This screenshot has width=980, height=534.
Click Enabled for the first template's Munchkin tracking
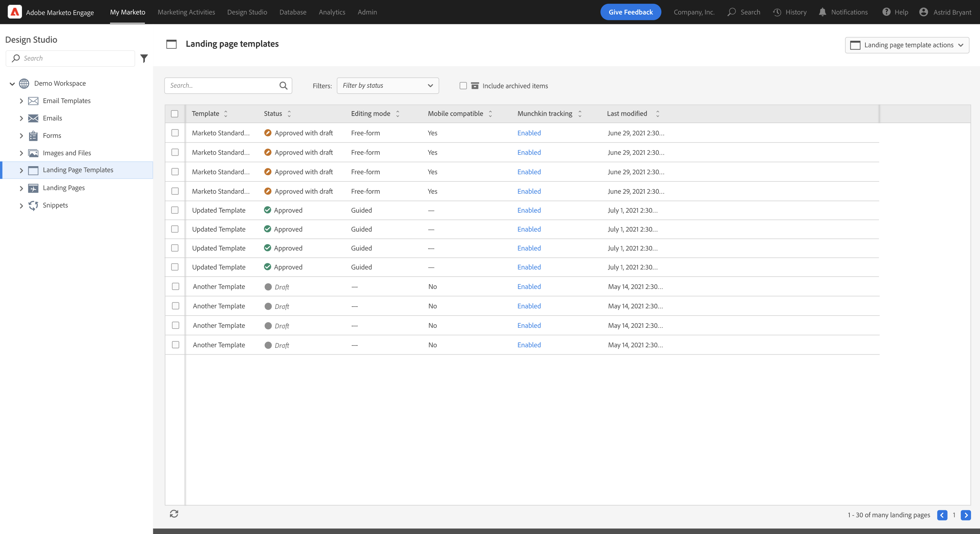pyautogui.click(x=529, y=133)
